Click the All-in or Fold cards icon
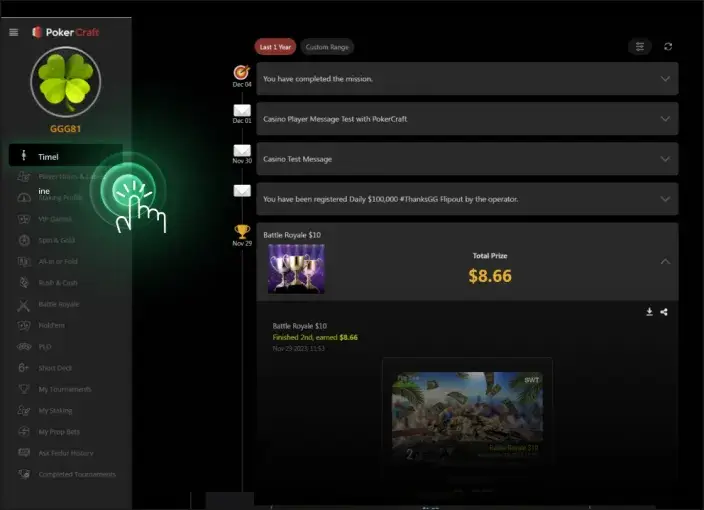 24,261
